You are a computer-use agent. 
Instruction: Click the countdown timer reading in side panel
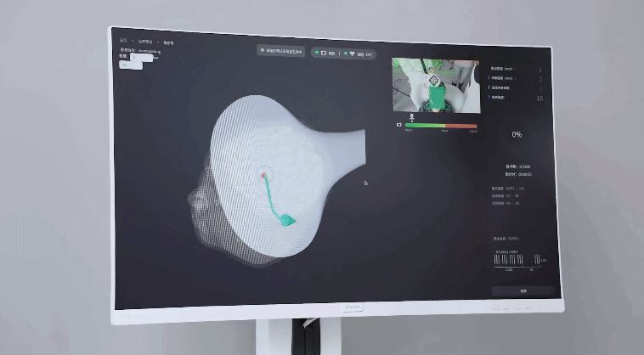pyautogui.click(x=518, y=174)
